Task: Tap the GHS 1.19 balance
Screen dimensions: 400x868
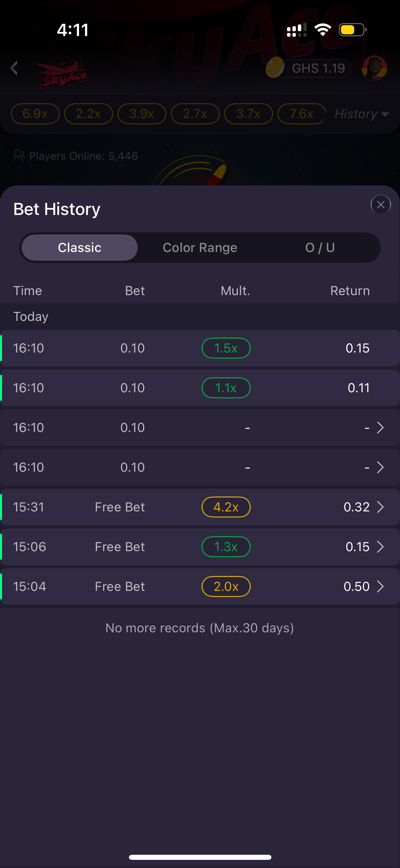Action: pyautogui.click(x=318, y=68)
